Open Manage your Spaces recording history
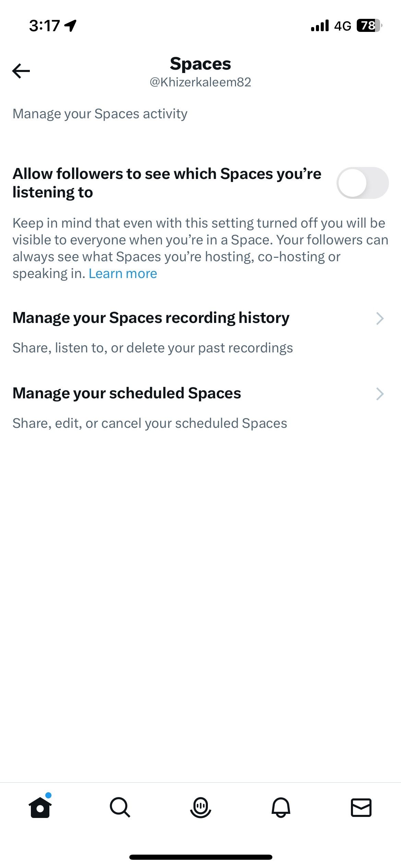401x868 pixels. [x=151, y=318]
